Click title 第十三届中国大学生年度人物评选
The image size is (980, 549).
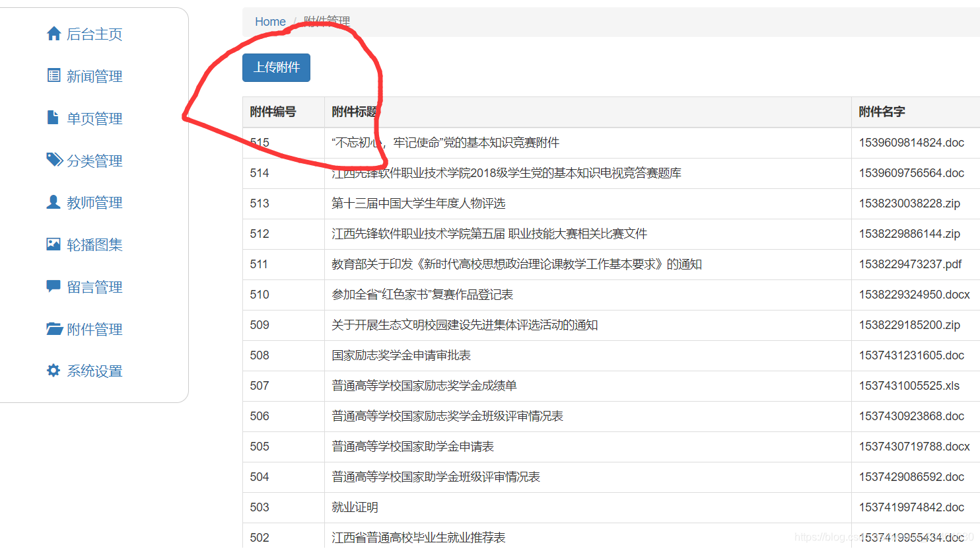click(x=419, y=203)
